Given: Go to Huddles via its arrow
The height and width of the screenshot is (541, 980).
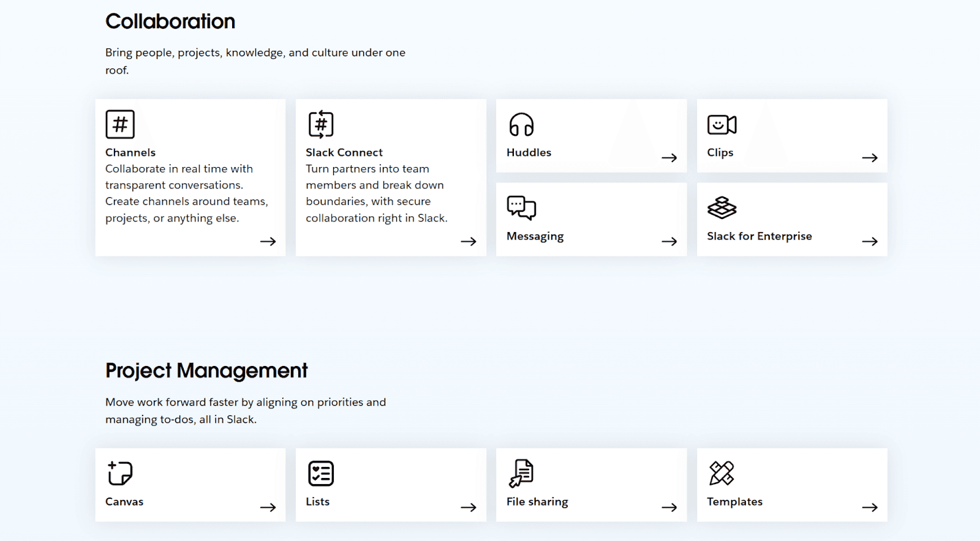Looking at the screenshot, I should [669, 158].
